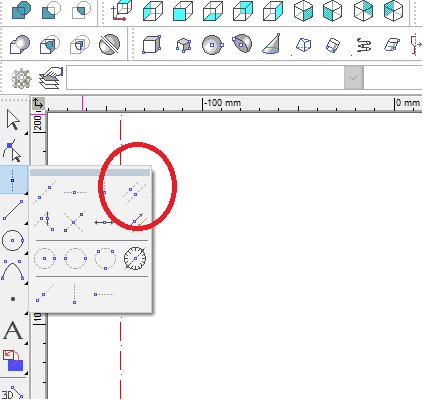Select the line drawing tool

click(13, 210)
